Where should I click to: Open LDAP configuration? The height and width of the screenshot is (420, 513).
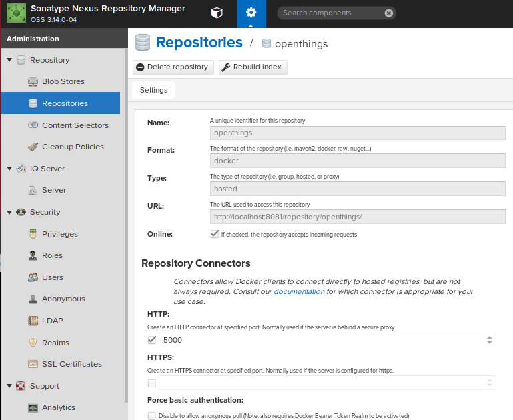pyautogui.click(x=52, y=321)
